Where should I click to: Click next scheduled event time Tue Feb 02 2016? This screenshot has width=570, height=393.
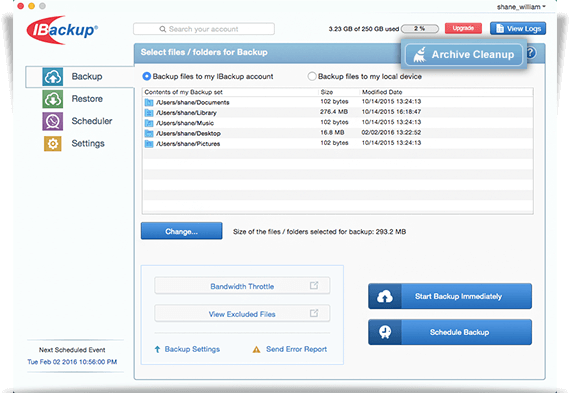point(72,362)
